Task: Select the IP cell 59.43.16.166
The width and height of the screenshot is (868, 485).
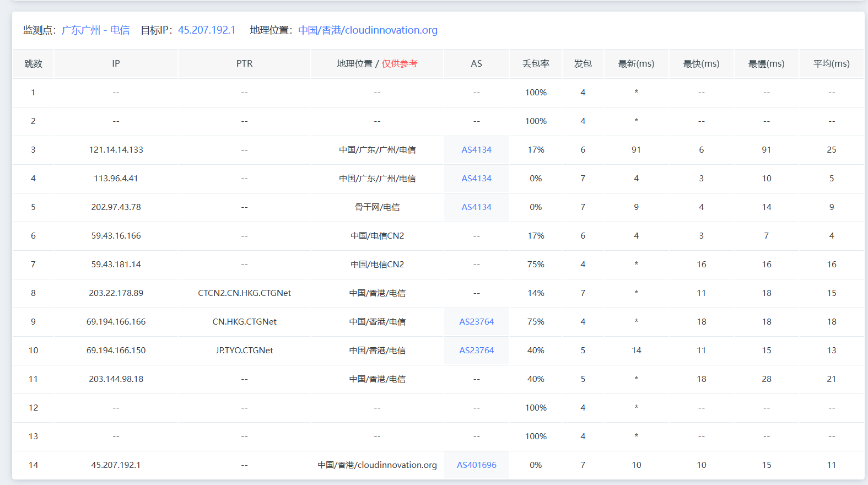Action: pos(116,236)
